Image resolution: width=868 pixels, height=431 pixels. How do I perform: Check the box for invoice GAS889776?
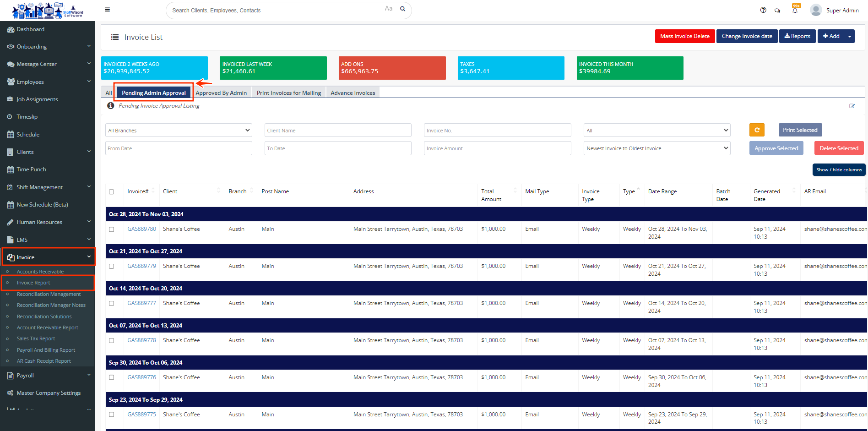tap(112, 378)
